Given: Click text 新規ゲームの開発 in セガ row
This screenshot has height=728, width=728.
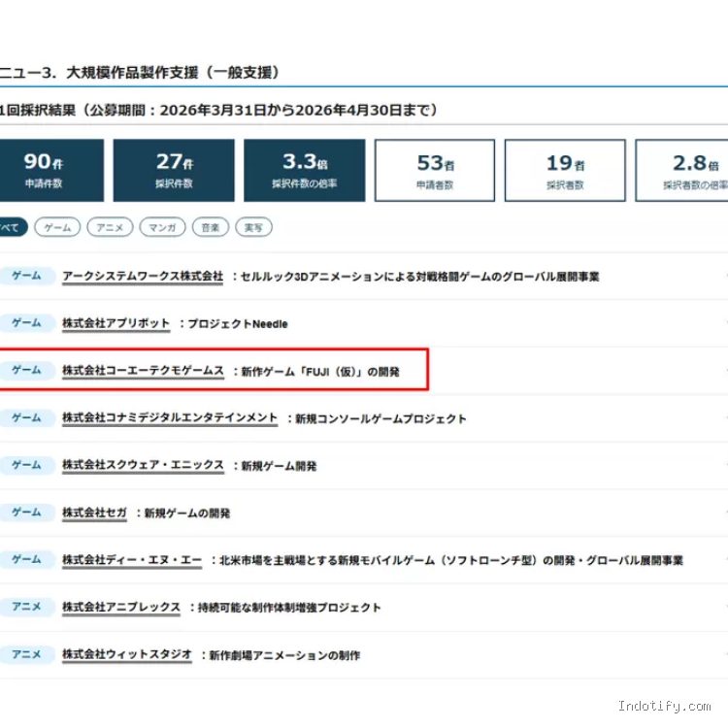Looking at the screenshot, I should [187, 513].
